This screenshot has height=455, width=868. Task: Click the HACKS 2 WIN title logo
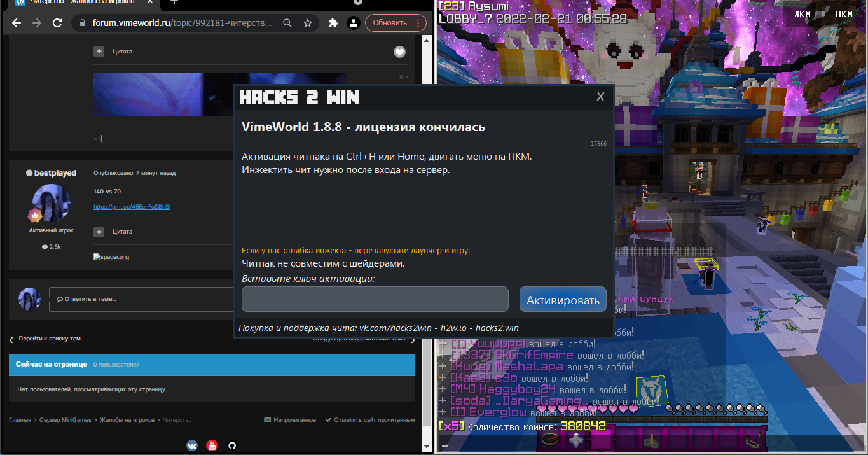tap(300, 97)
